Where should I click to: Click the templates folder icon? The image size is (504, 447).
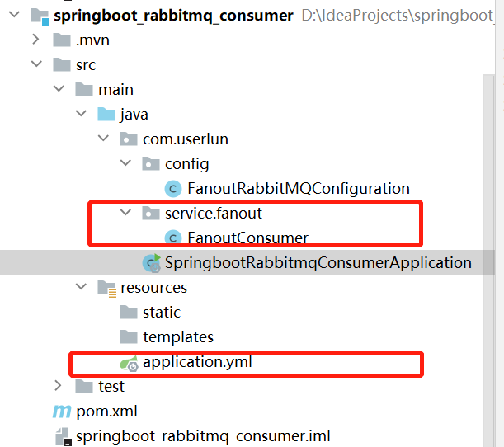129,336
